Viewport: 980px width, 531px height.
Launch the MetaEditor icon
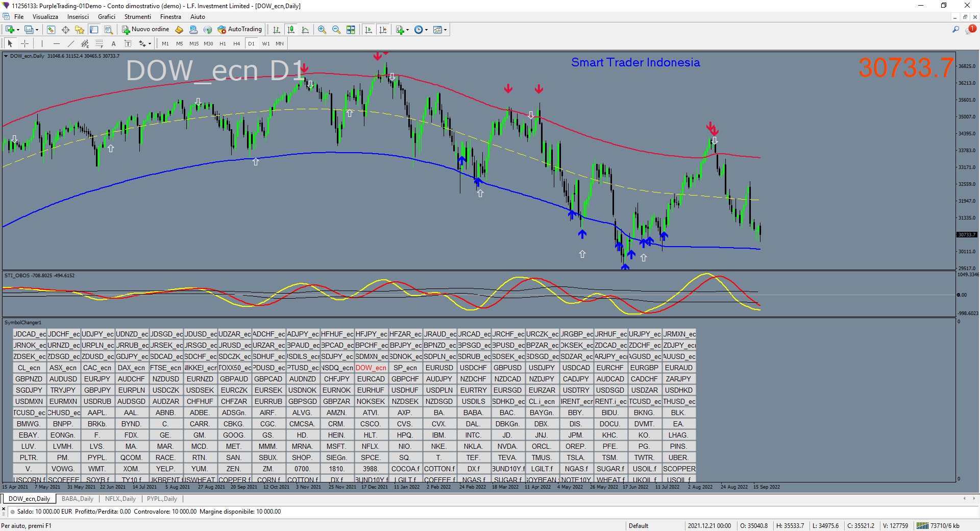point(179,30)
